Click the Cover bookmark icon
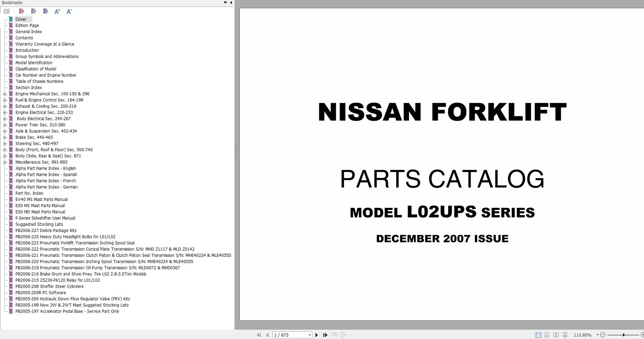This screenshot has height=339, width=644. [x=11, y=19]
